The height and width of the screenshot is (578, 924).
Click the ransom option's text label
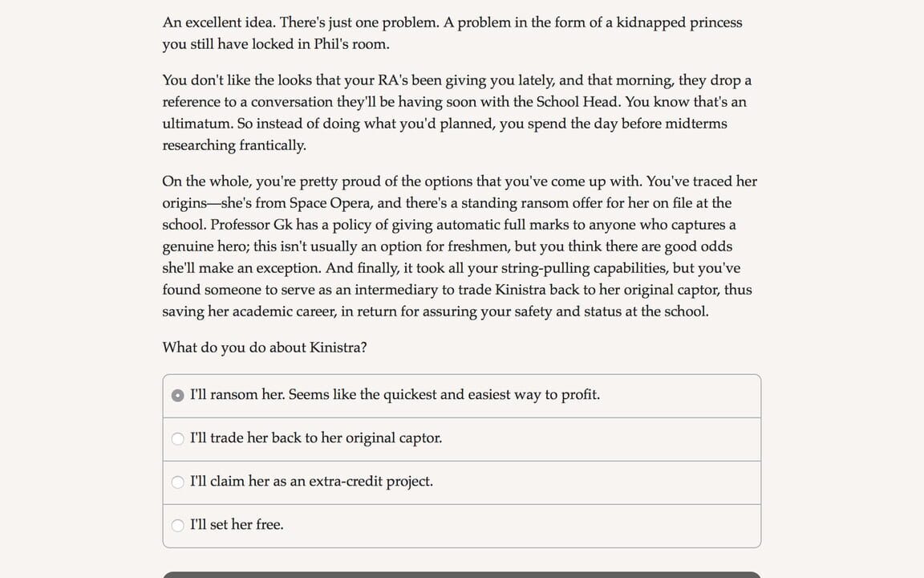[395, 394]
